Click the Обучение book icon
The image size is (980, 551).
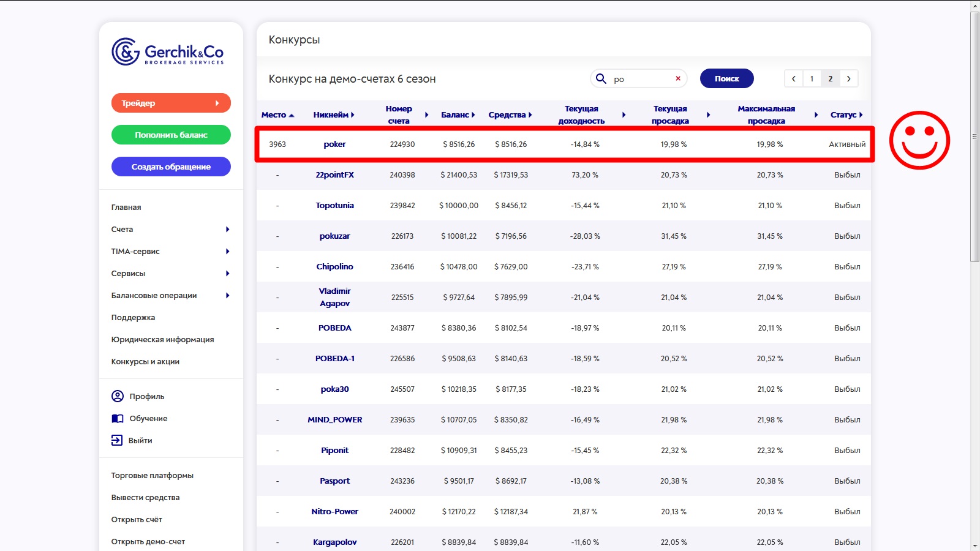tap(118, 419)
